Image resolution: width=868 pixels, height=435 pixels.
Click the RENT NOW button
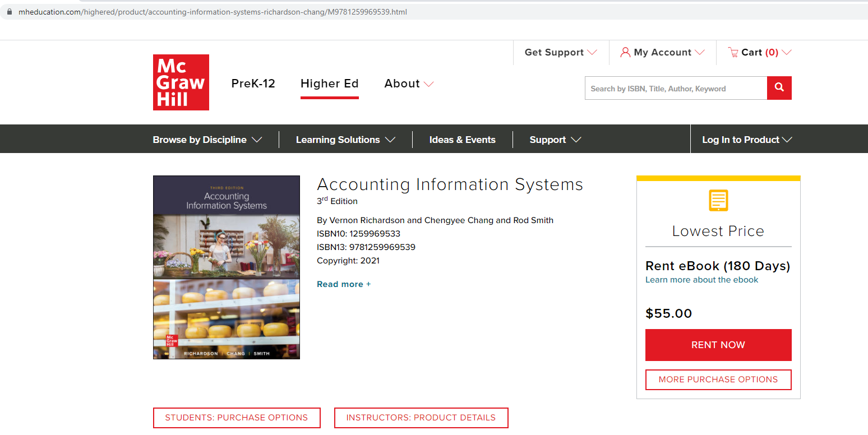718,345
